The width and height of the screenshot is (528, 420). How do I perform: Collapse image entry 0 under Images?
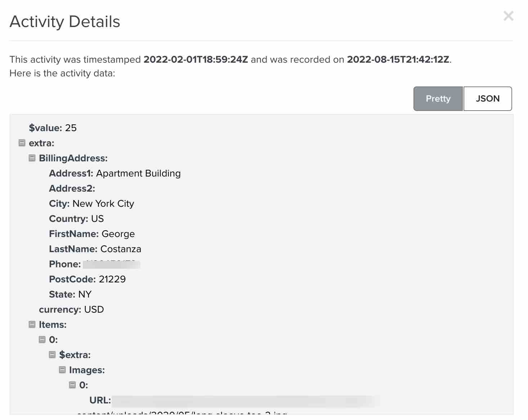72,385
